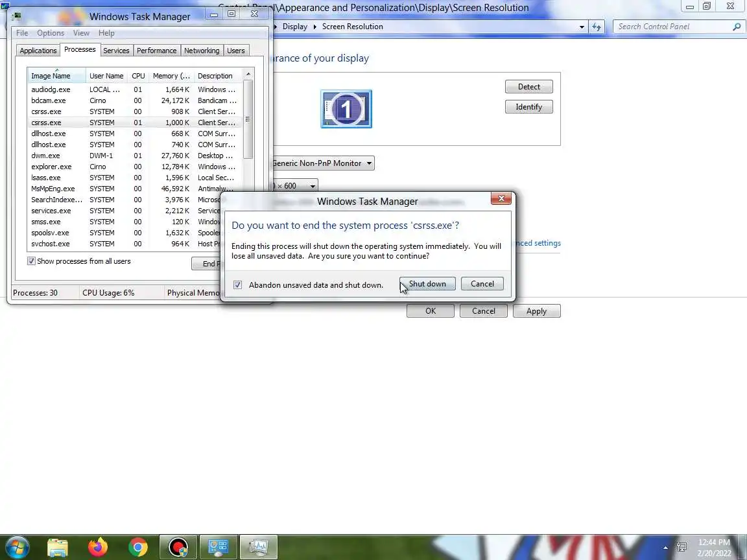Expand the address bar history dropdown

[x=582, y=27]
